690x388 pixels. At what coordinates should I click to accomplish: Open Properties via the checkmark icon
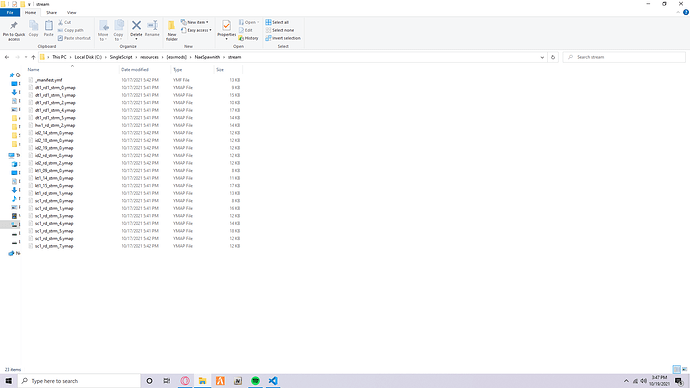226,26
